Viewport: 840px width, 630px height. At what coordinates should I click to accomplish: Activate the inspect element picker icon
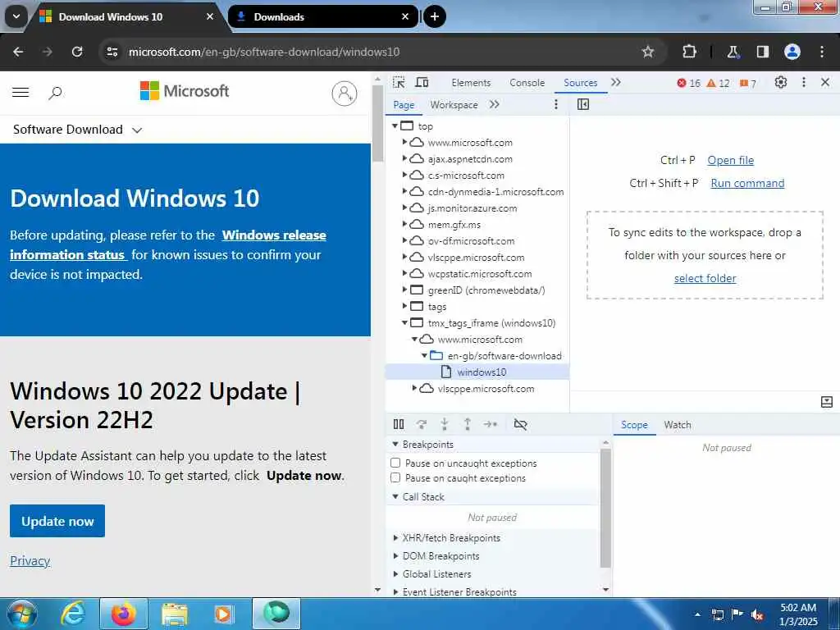click(399, 83)
